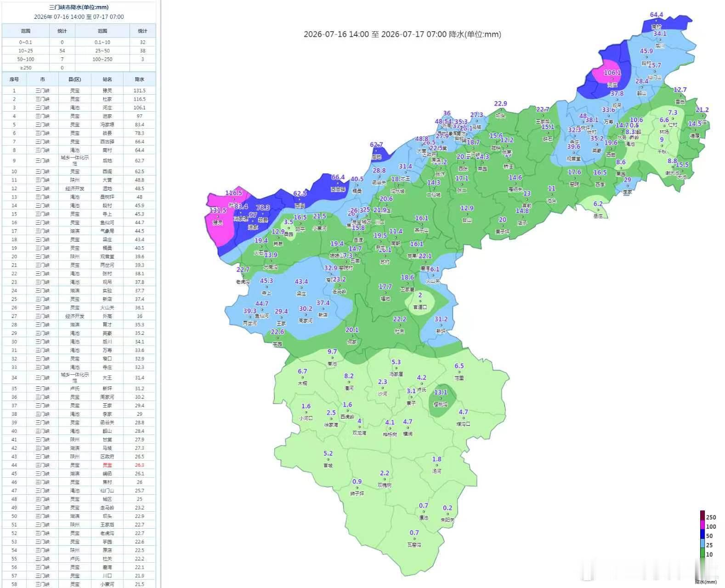Select the '降水' column header in the table
This screenshot has width=725, height=588.
(x=140, y=79)
